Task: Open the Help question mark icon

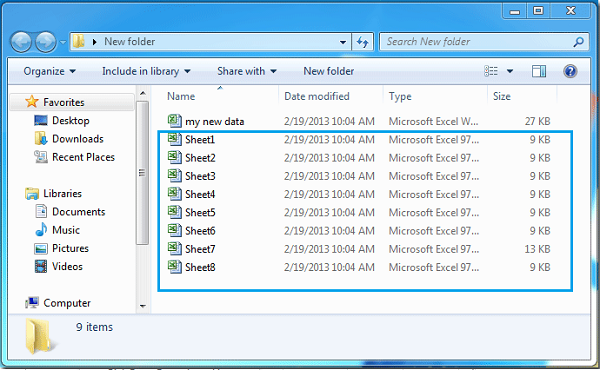Action: pos(570,71)
